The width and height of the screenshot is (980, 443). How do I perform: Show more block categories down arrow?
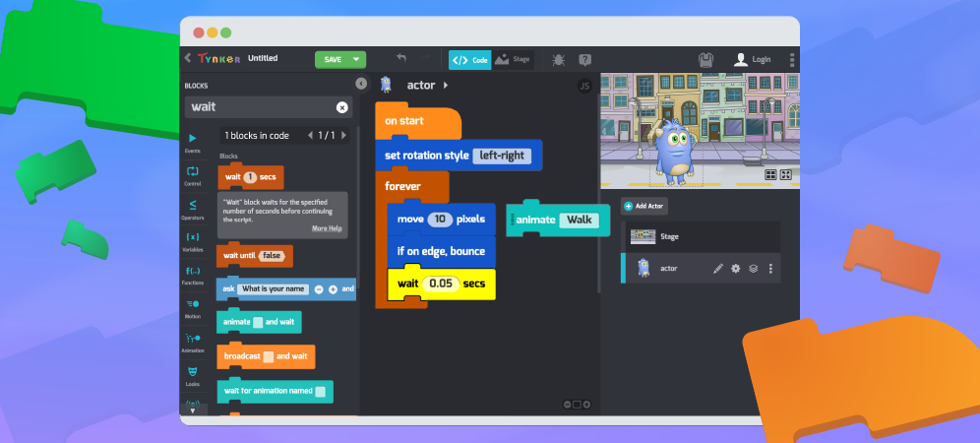pyautogui.click(x=193, y=411)
